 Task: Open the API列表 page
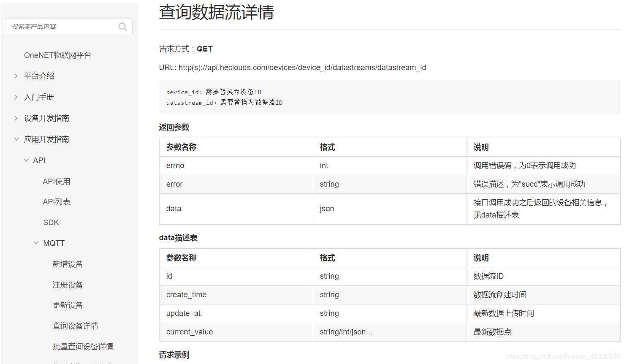pyautogui.click(x=57, y=201)
